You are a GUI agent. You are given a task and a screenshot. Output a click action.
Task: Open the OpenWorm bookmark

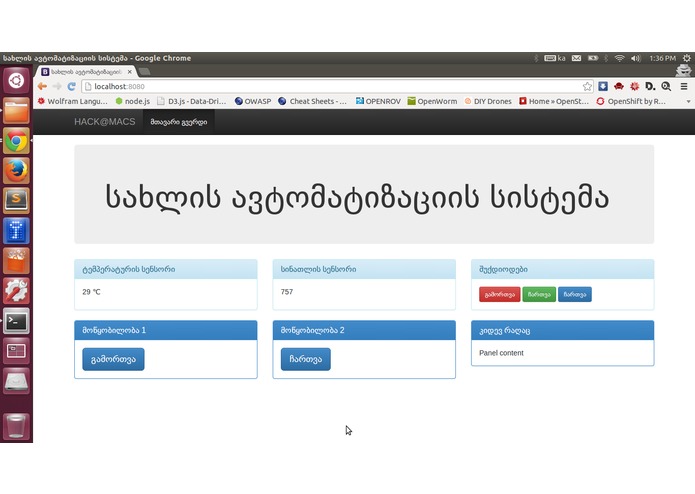coord(432,101)
